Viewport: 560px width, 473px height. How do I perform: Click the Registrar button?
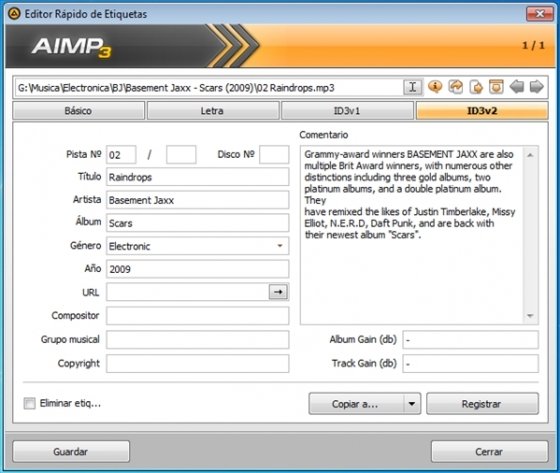pyautogui.click(x=482, y=404)
